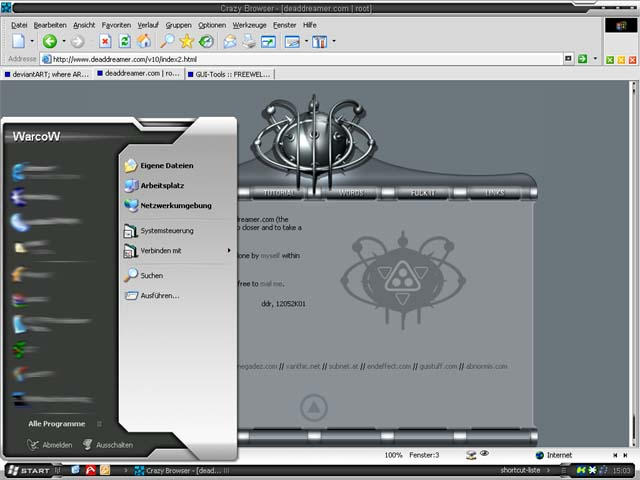
Task: Open dropdown arrow beside the Go button
Action: 595,59
